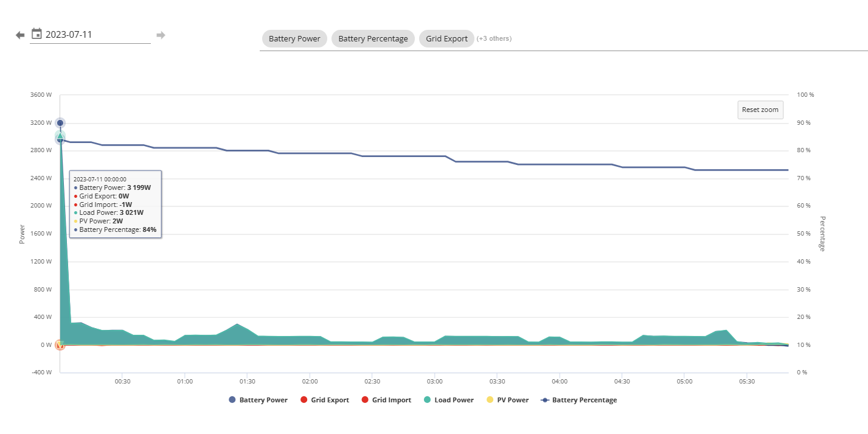Screen dimensions: 868x434
Task: Click the Percentage axis title
Action: tap(822, 234)
